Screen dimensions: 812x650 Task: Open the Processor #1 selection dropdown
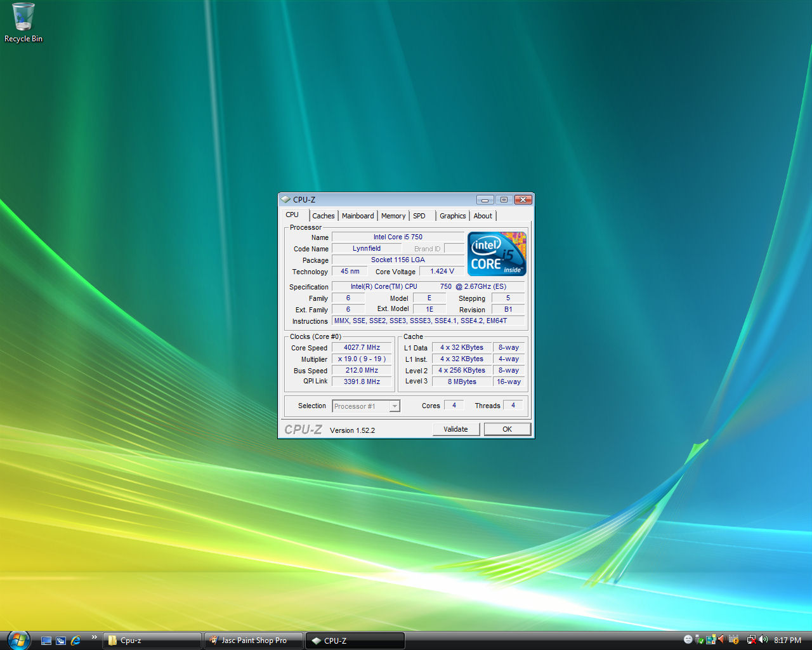pos(366,406)
